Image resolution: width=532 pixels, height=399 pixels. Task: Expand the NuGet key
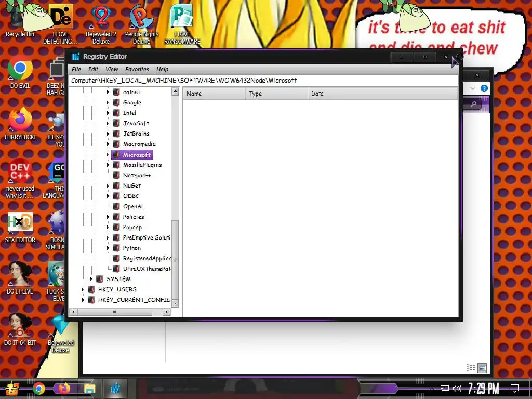coord(108,185)
